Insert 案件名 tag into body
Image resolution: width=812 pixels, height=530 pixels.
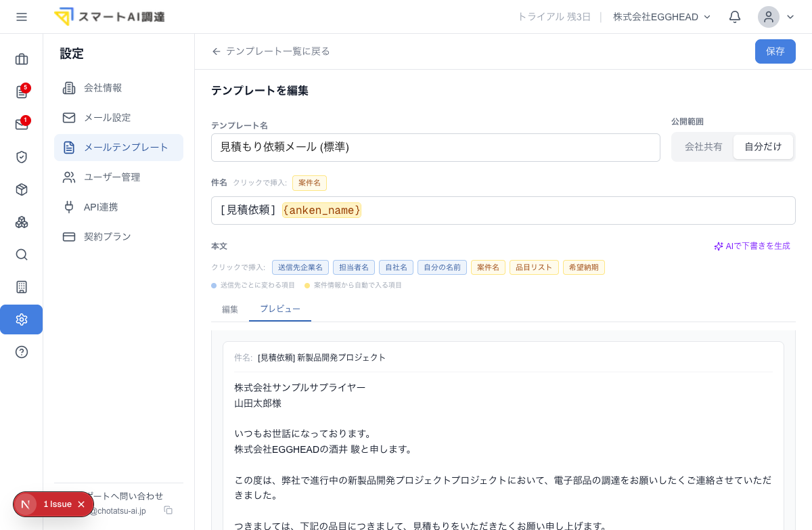point(488,267)
